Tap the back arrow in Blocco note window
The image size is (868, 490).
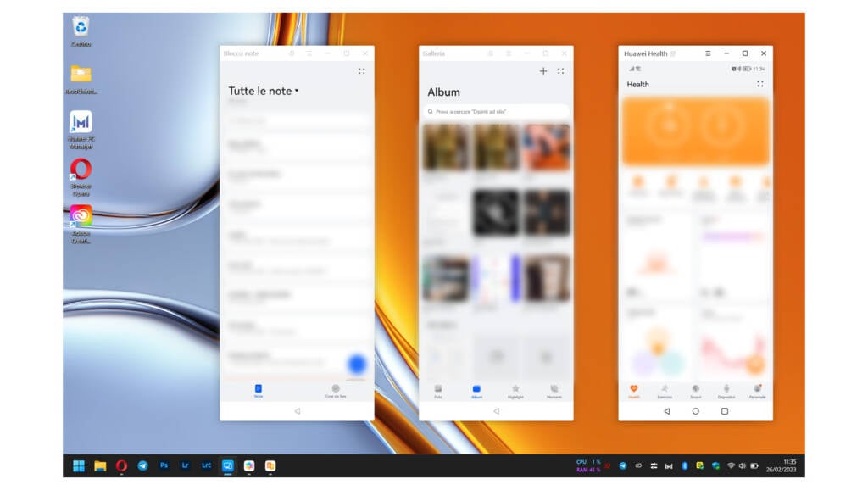(298, 411)
